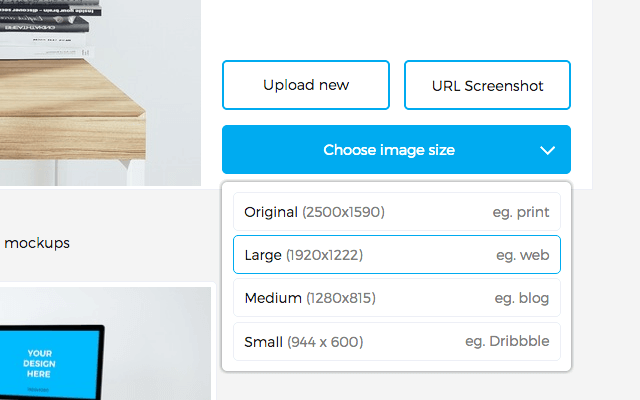This screenshot has height=400, width=640.
Task: Click the 'eg. print' label on Original row
Action: pos(521,212)
